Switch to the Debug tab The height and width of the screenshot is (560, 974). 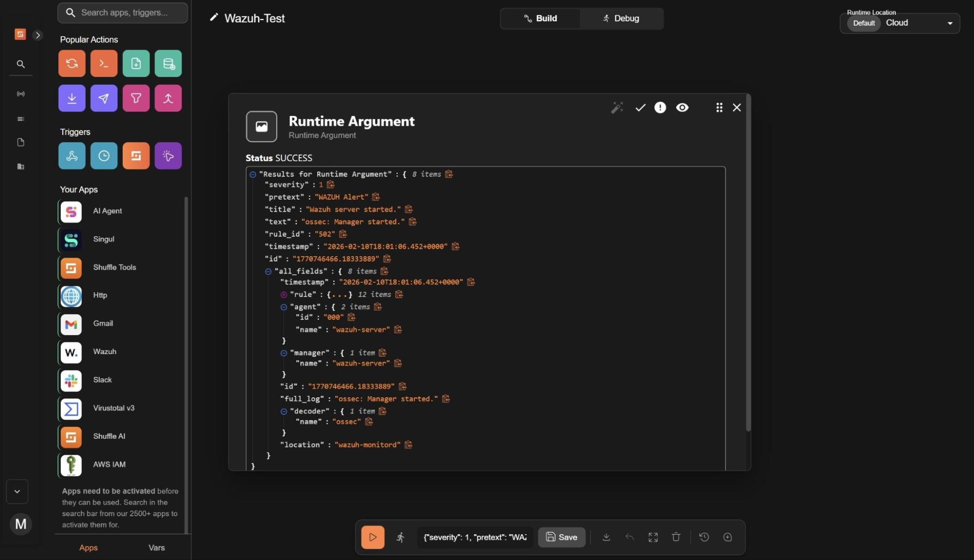coord(621,19)
